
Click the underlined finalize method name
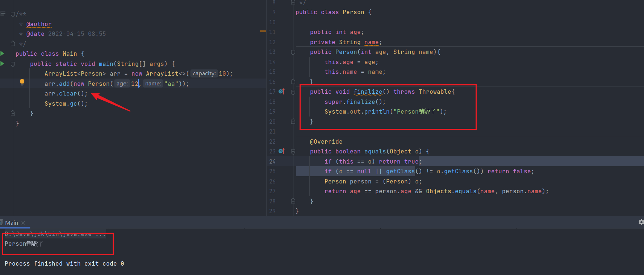tap(368, 92)
